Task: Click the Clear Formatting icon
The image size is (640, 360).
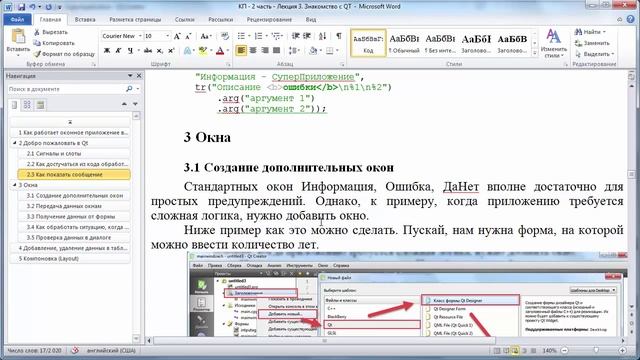Action: coord(224,36)
